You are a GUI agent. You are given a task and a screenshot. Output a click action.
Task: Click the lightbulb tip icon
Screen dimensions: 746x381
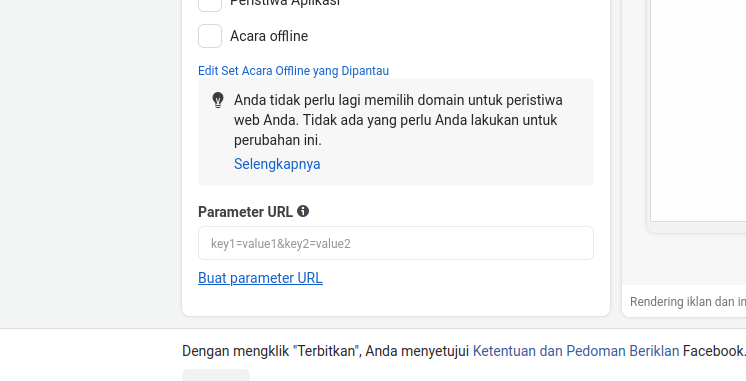tap(218, 100)
